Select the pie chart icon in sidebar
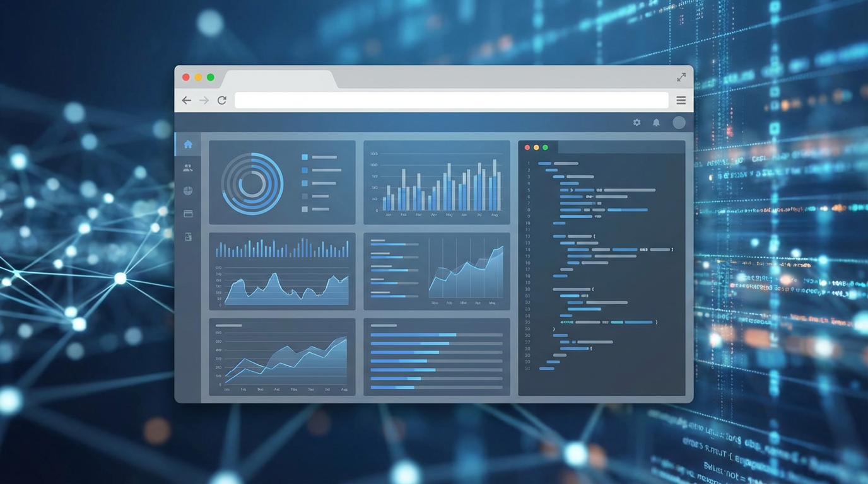 (x=188, y=190)
